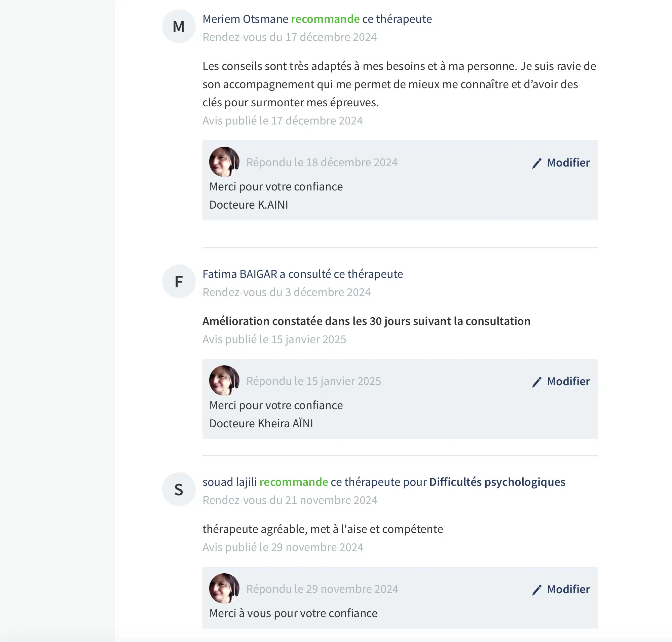This screenshot has width=672, height=642.
Task: Click the green "recommande" word in souad lajili's review
Action: [293, 482]
